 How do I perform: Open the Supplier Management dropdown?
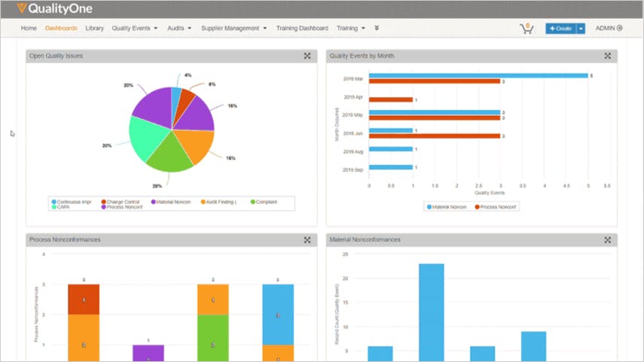coord(233,28)
